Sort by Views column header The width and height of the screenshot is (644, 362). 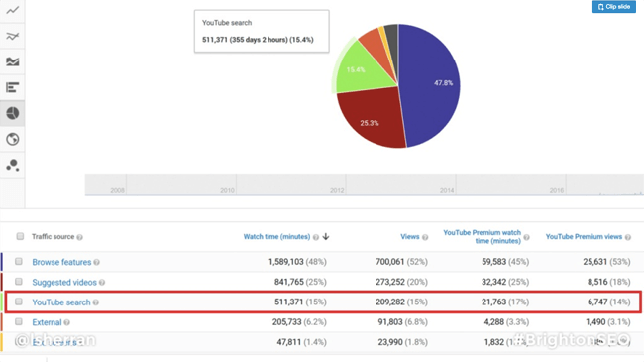click(410, 236)
